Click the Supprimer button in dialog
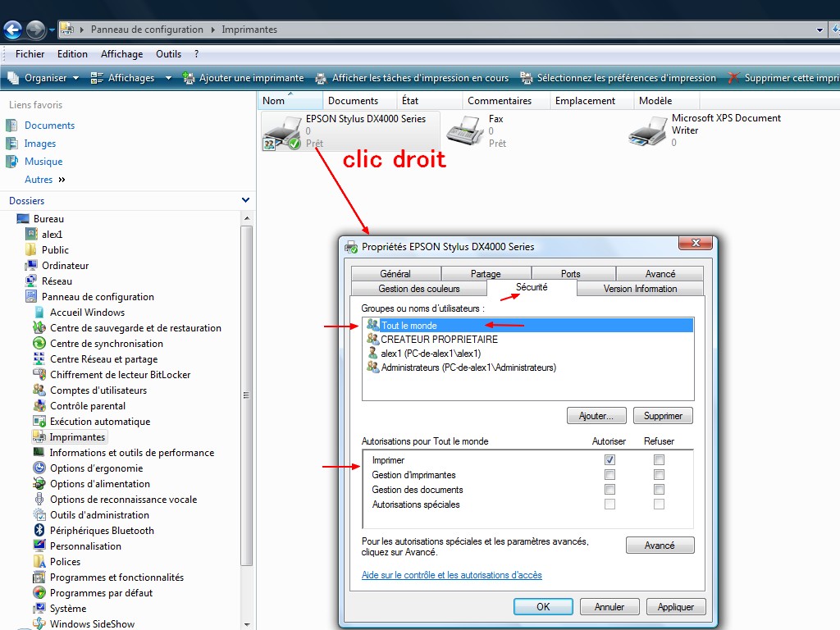 [x=663, y=416]
